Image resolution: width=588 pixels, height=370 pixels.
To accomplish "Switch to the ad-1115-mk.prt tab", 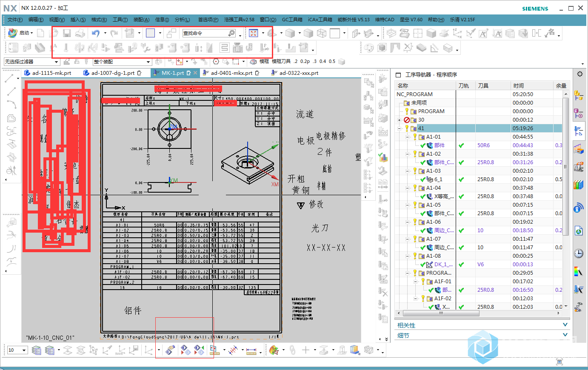I will tap(48, 73).
